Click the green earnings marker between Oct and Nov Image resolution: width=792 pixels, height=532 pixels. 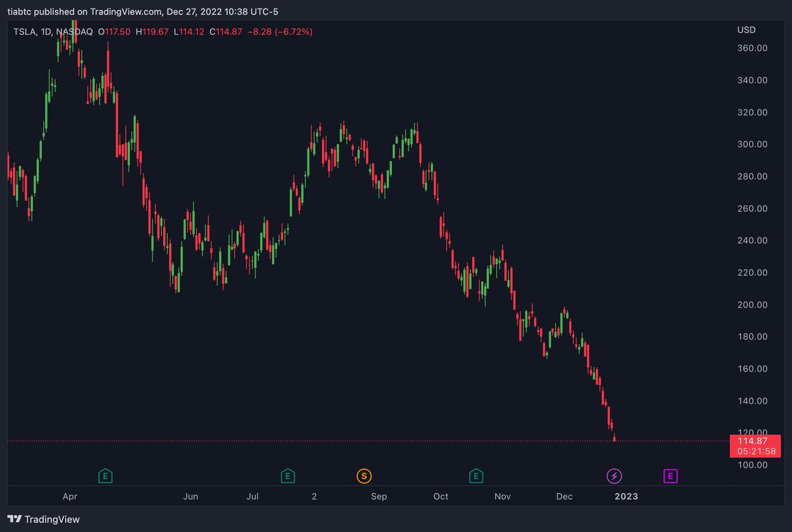[475, 475]
